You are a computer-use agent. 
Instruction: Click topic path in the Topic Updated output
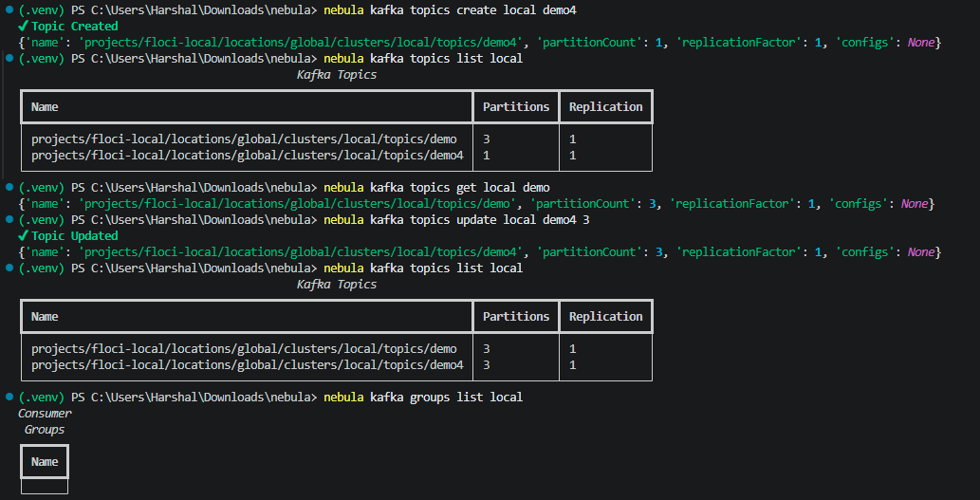(x=299, y=252)
